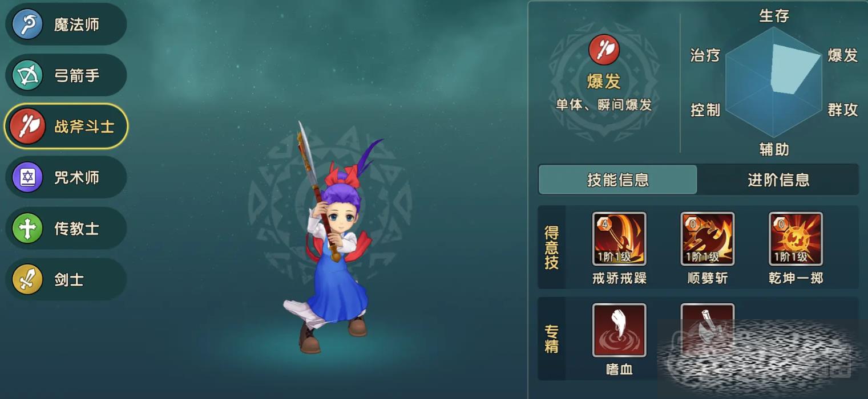This screenshot has width=868, height=399.
Task: Open the 戒骄戒躁 skill icon
Action: (x=619, y=239)
